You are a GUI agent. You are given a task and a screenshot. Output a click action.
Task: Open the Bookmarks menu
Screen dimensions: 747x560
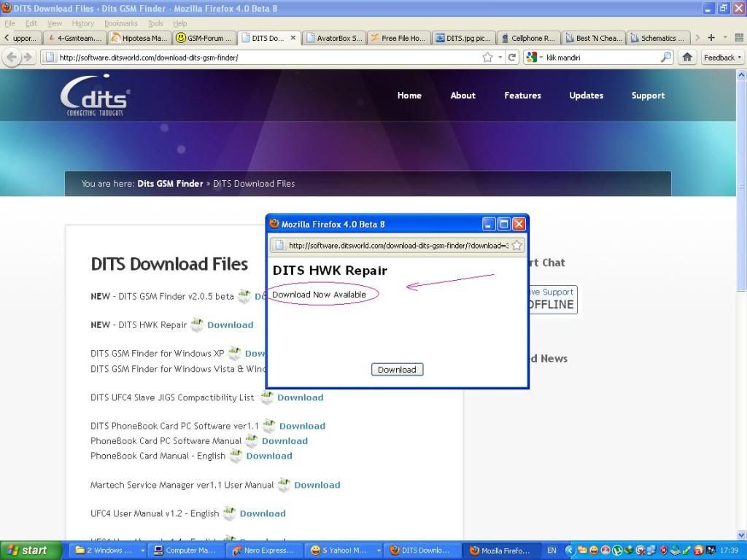(121, 23)
